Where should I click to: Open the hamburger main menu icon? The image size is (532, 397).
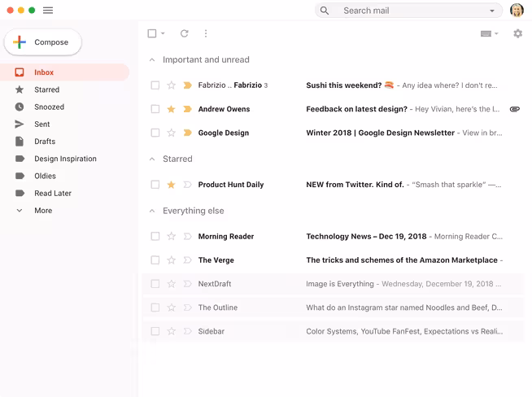coord(48,11)
